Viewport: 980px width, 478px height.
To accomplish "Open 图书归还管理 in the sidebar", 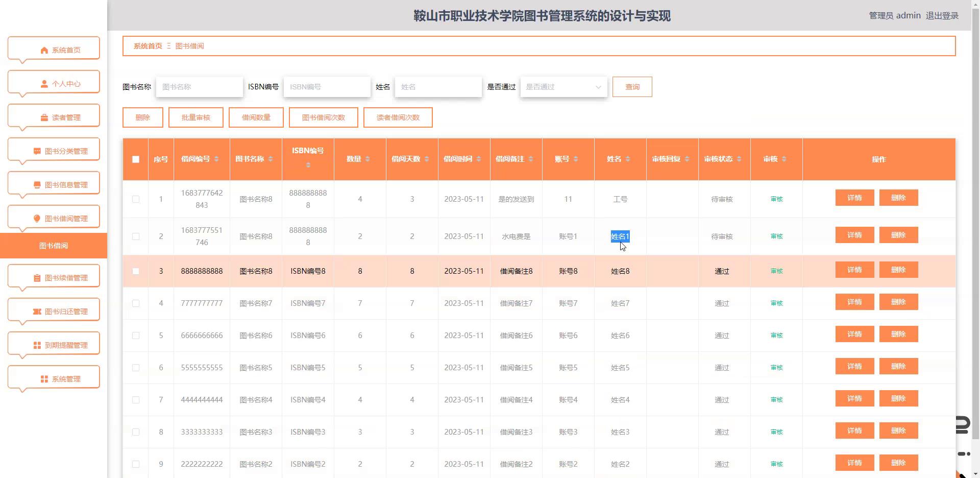I will (x=54, y=312).
